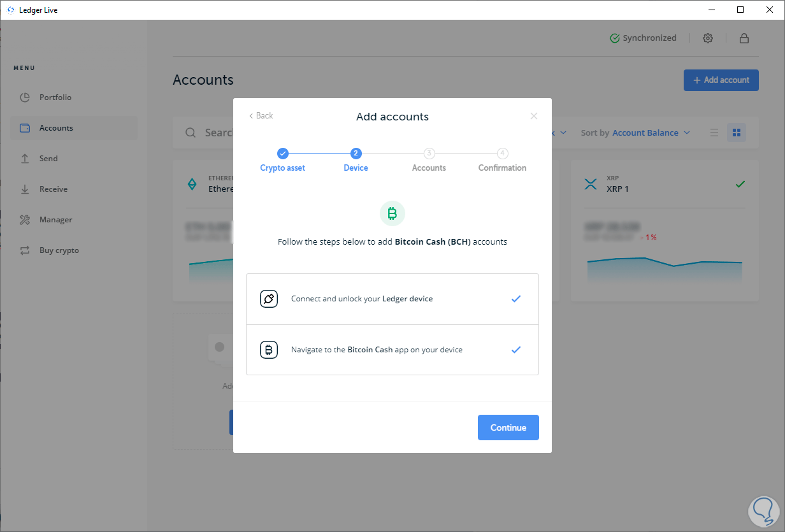Minimize the Ledger Live window

click(x=711, y=10)
